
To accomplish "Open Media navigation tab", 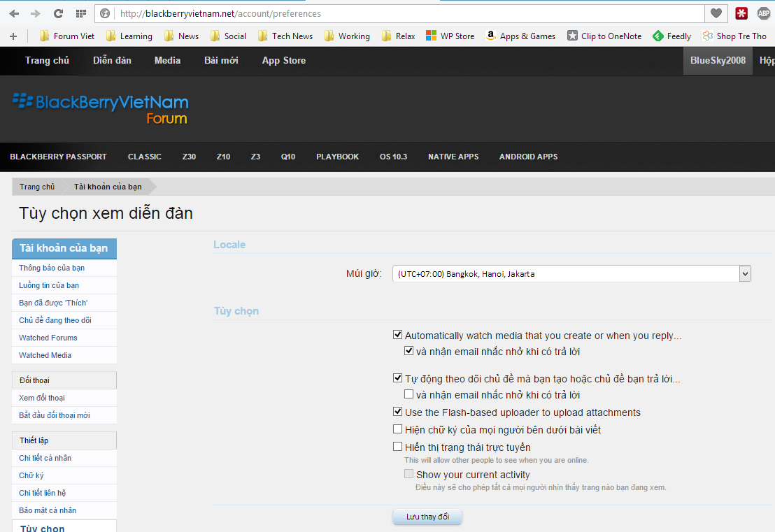I will [x=168, y=60].
